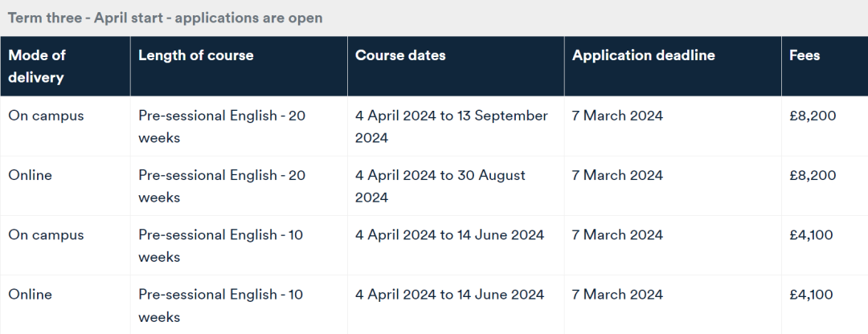Click 'On campus' in the 20 weeks row
The height and width of the screenshot is (334, 868).
coord(46,116)
